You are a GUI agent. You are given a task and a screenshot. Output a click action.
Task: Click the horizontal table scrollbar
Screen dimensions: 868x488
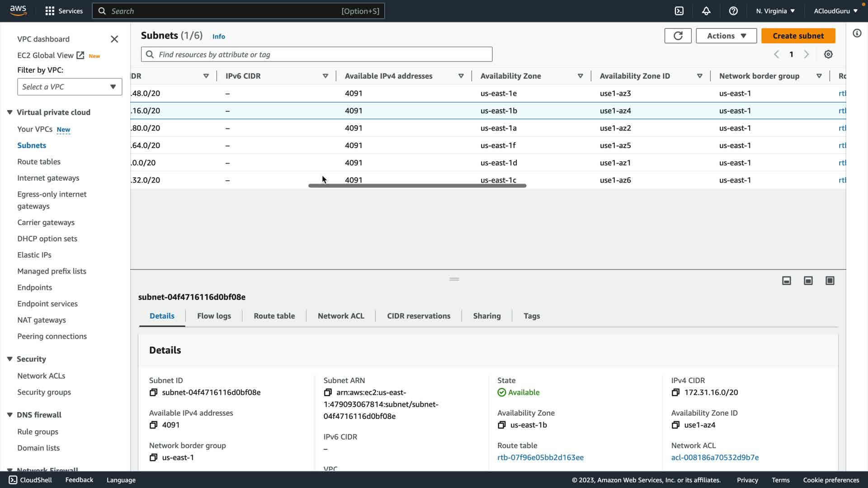tap(417, 186)
